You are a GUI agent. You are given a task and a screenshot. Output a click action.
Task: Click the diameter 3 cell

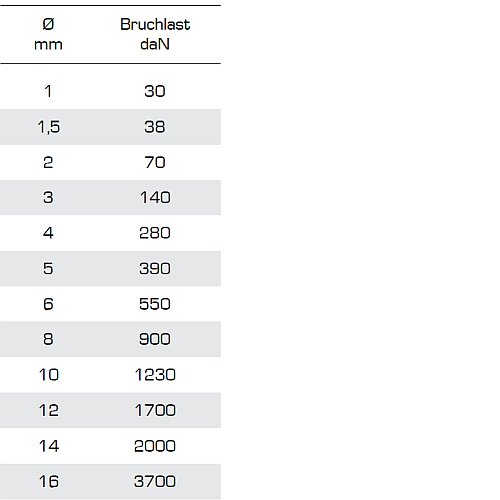48,197
